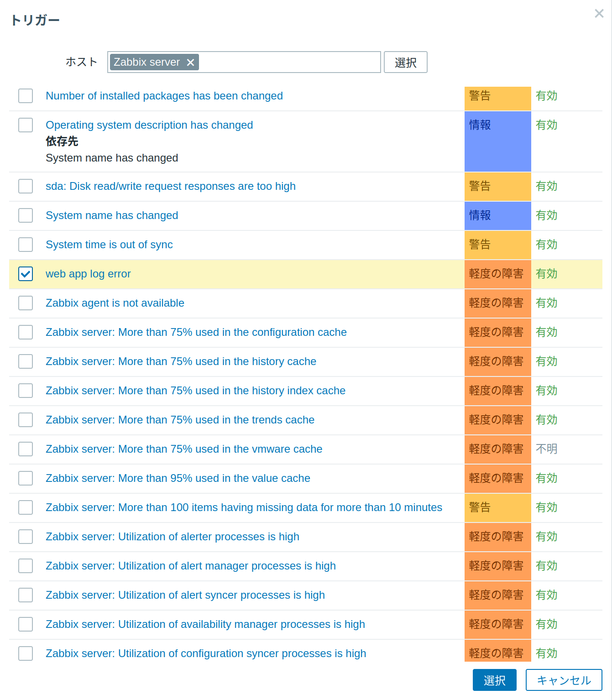Click sda: Disk read/write request responses link
Image resolution: width=612 pixels, height=700 pixels.
click(171, 186)
